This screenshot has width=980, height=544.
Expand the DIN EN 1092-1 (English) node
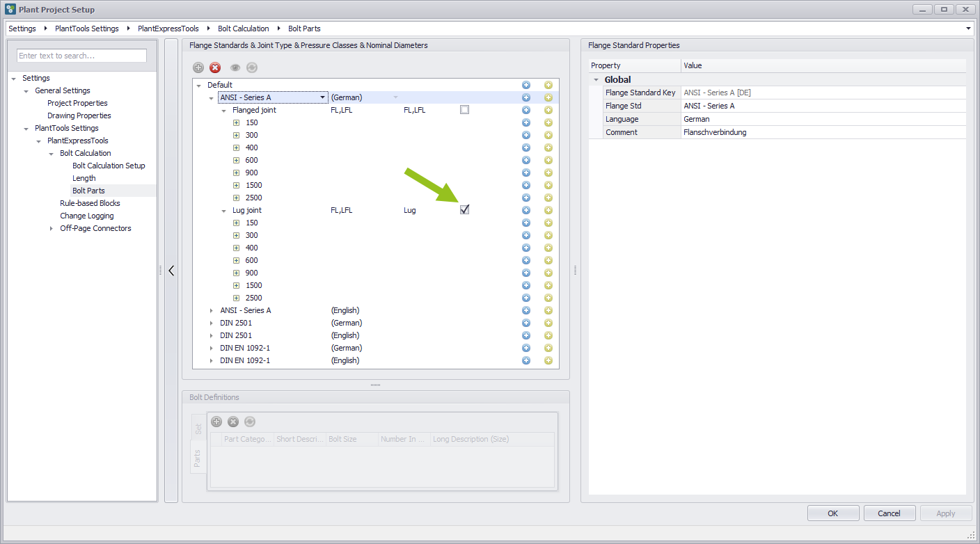[212, 360]
